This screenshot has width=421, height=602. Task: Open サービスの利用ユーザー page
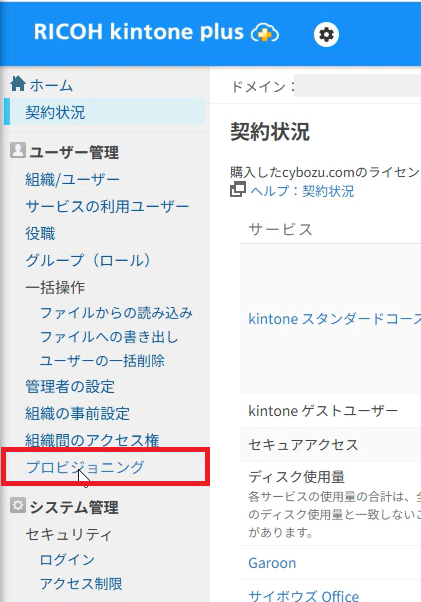[107, 207]
